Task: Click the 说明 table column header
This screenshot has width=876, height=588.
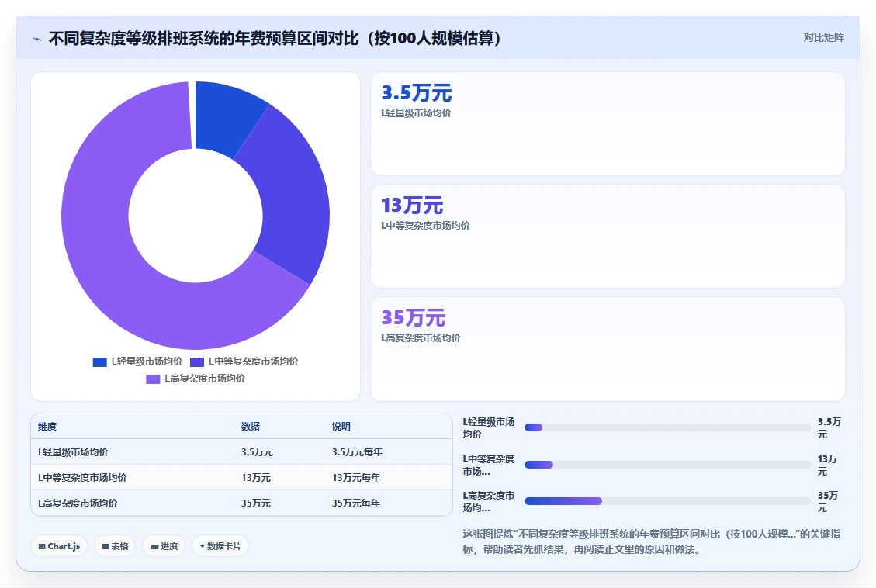Action: pyautogui.click(x=341, y=427)
